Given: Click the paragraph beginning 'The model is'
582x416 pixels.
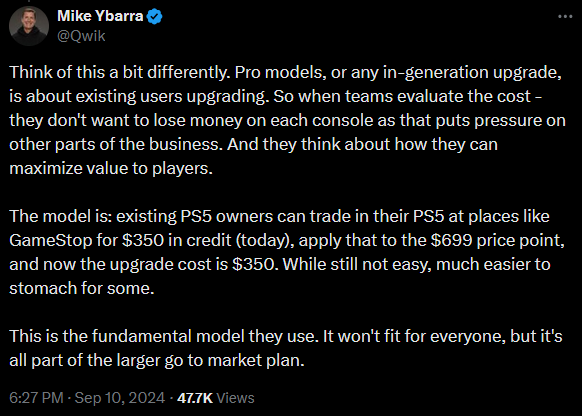Looking at the screenshot, I should [x=287, y=252].
